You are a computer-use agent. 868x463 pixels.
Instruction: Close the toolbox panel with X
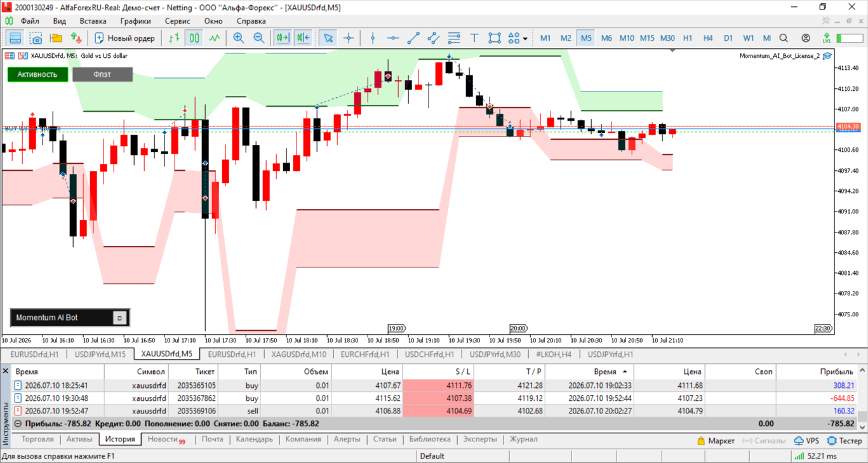[6, 371]
